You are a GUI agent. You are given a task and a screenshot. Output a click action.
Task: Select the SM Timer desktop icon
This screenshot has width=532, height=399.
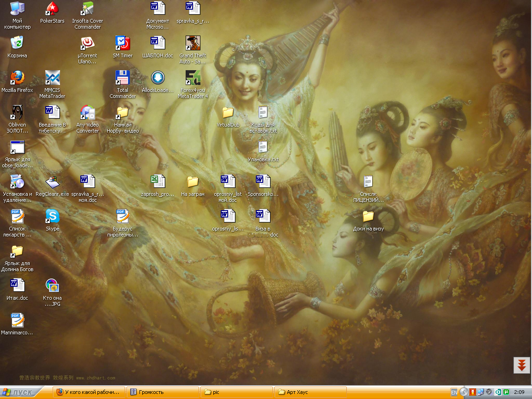[122, 43]
